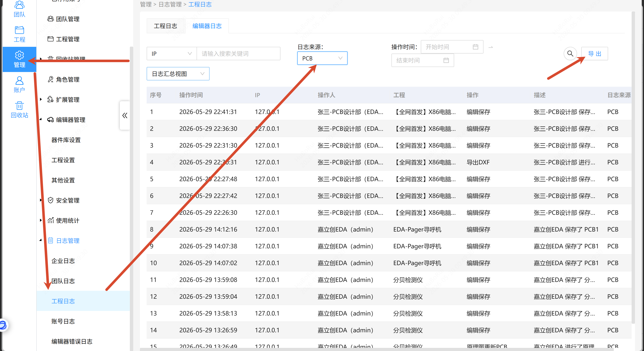The height and width of the screenshot is (351, 644).
Task: Select the 管理 gear icon in left rail
Action: click(x=19, y=55)
